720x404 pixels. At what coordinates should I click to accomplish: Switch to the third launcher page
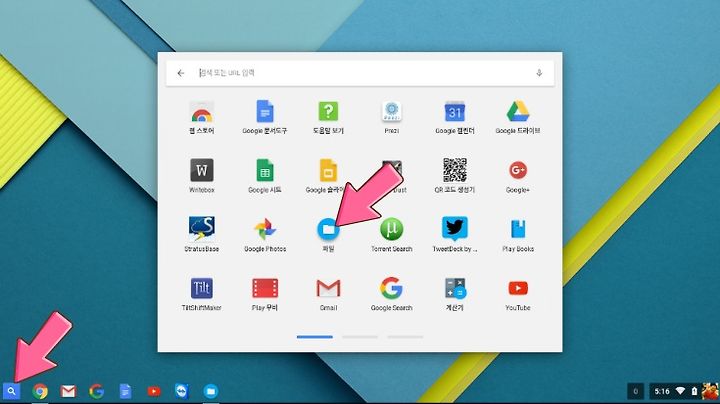click(405, 337)
